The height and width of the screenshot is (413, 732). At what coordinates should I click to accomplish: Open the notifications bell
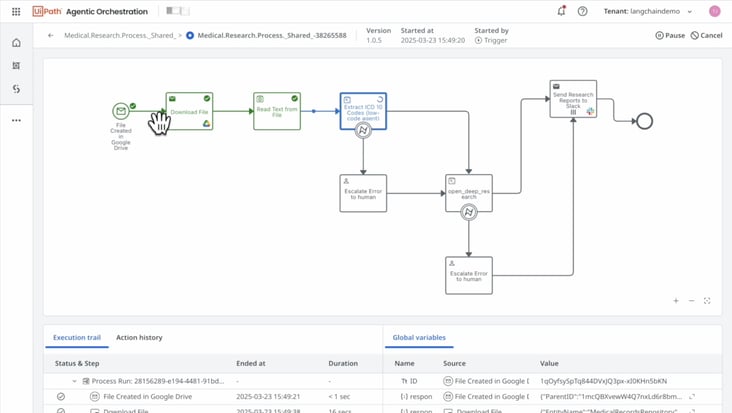562,11
